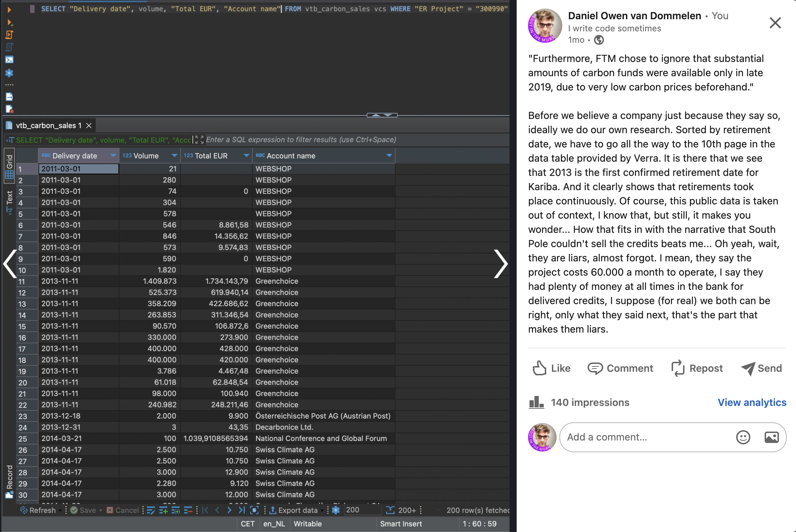The height and width of the screenshot is (532, 796).
Task: Switch to Text view side tab
Action: pos(9,202)
